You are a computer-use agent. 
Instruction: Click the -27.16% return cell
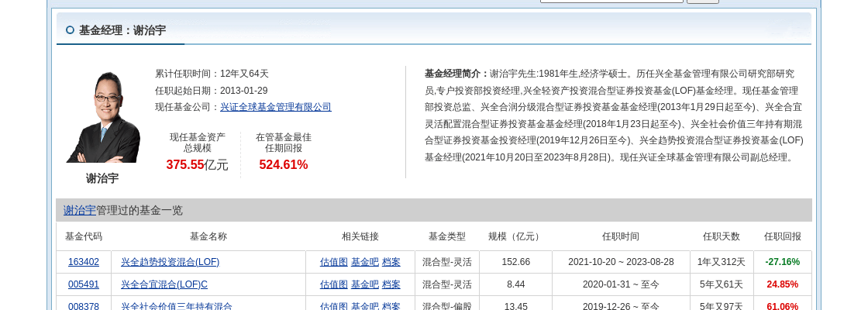782,262
